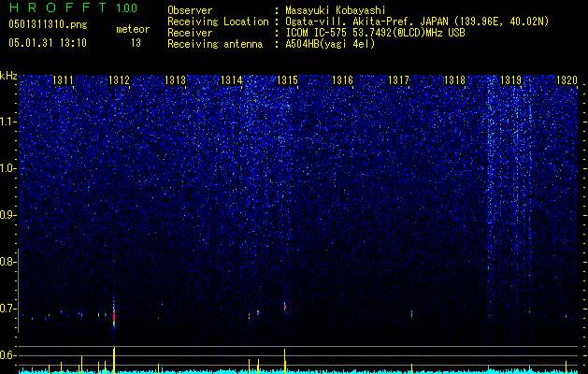
Task: Click the meteor echo just after 1315
Action: click(285, 307)
